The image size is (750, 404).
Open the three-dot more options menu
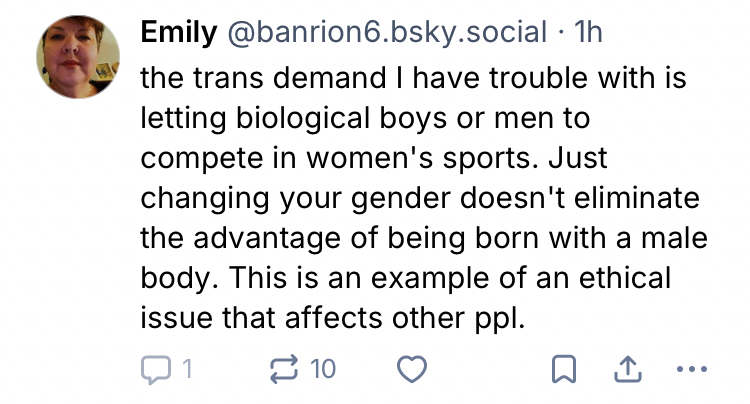click(691, 369)
